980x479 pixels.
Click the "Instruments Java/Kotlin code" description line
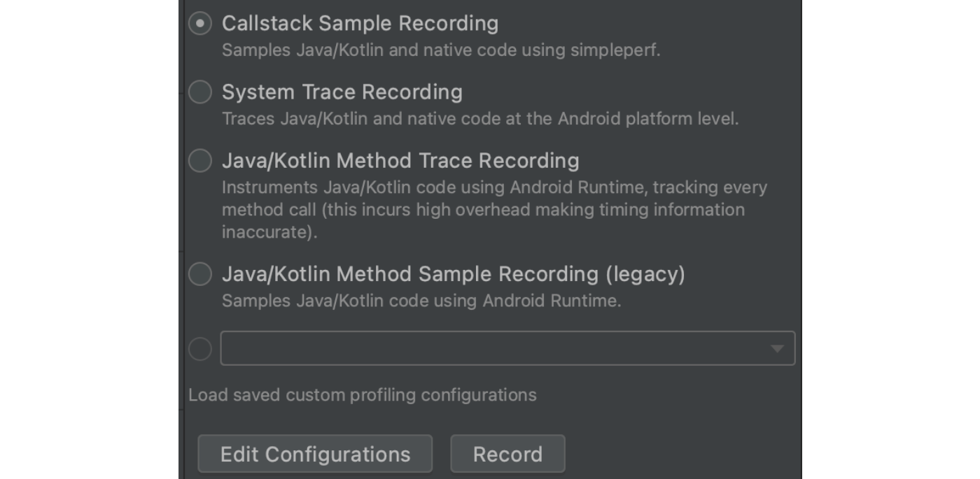(x=494, y=187)
